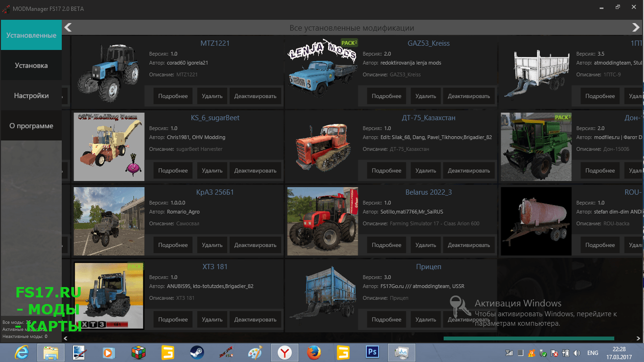Image resolution: width=644 pixels, height=362 pixels.
Task: Open Photoshop from the taskbar
Action: pos(372,353)
